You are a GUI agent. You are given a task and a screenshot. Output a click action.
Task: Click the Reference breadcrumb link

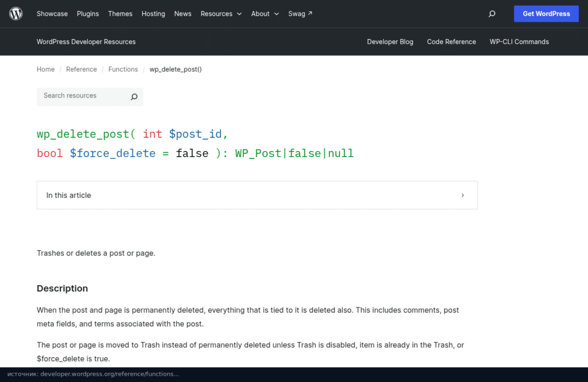tap(82, 69)
